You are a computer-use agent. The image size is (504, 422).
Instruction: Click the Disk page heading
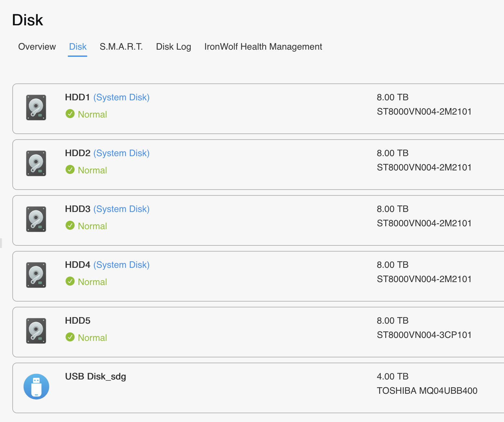tap(28, 20)
